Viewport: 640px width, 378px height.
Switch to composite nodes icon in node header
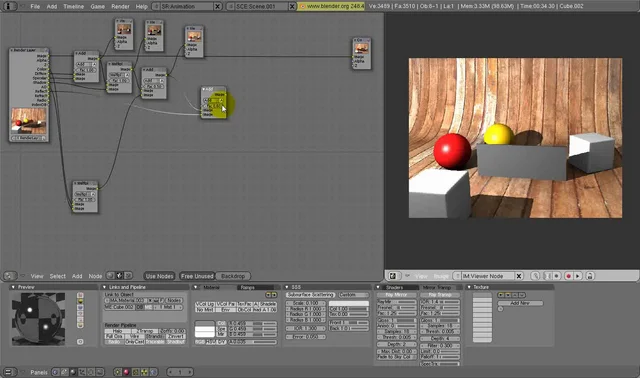120,276
